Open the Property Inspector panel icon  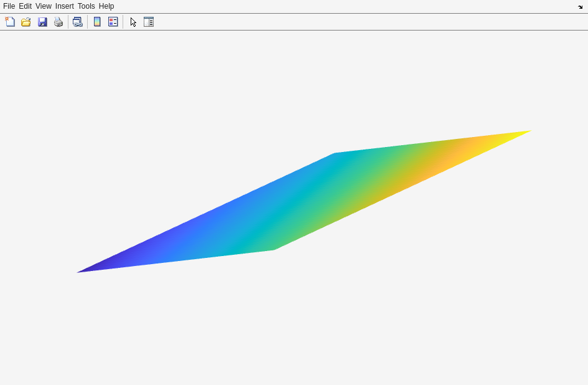click(x=149, y=22)
